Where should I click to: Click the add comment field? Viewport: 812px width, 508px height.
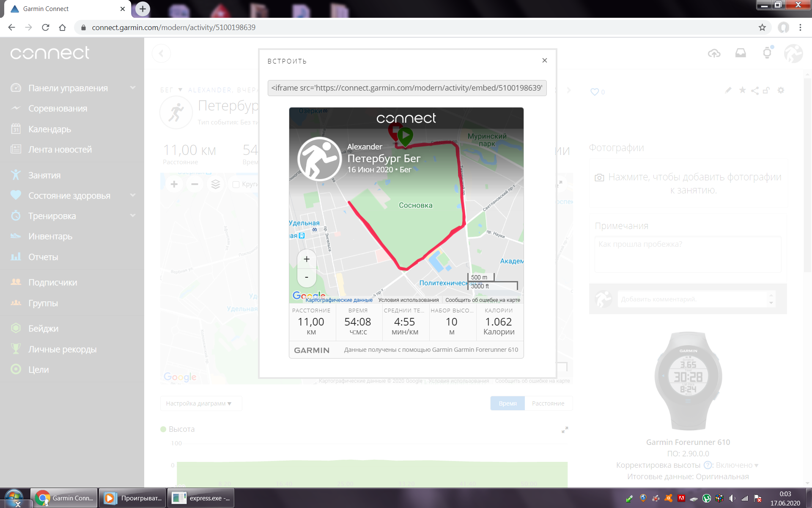pyautogui.click(x=692, y=299)
